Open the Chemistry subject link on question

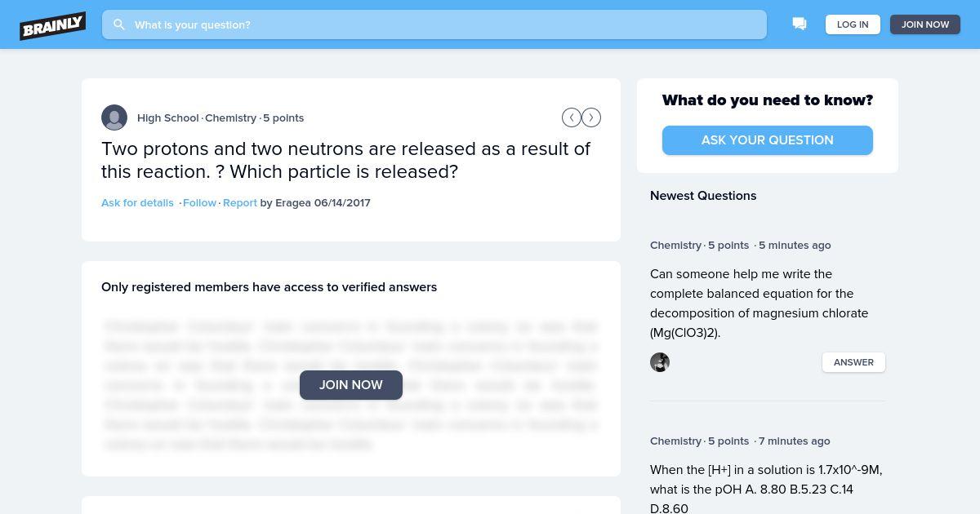(x=230, y=117)
